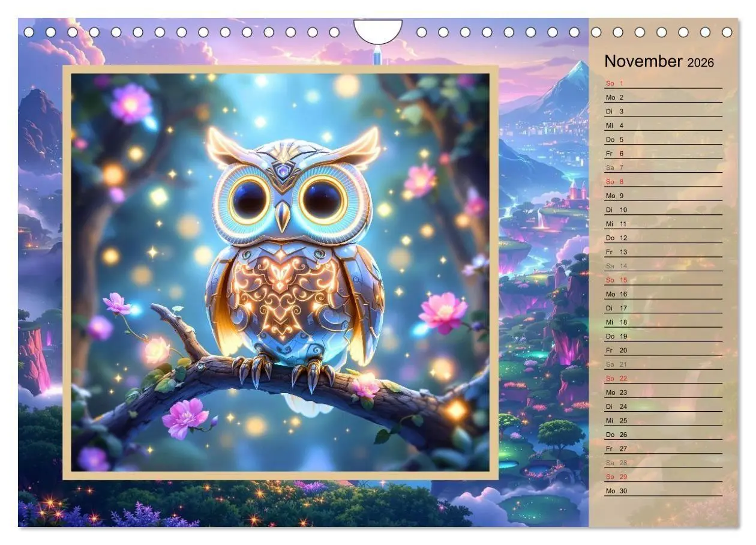
Task: Select the gray Saturday date Sa 14
Action: coord(618,266)
